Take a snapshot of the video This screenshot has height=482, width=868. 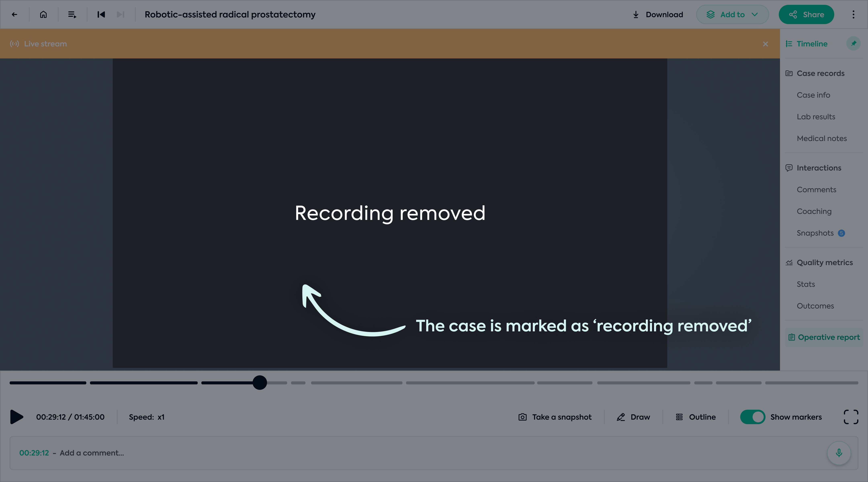tap(555, 417)
